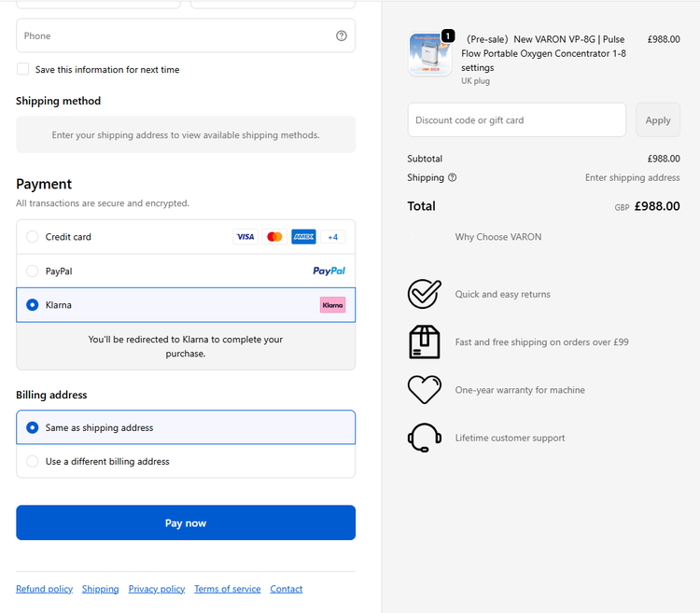Focus the Discount code or gift card field

[516, 120]
